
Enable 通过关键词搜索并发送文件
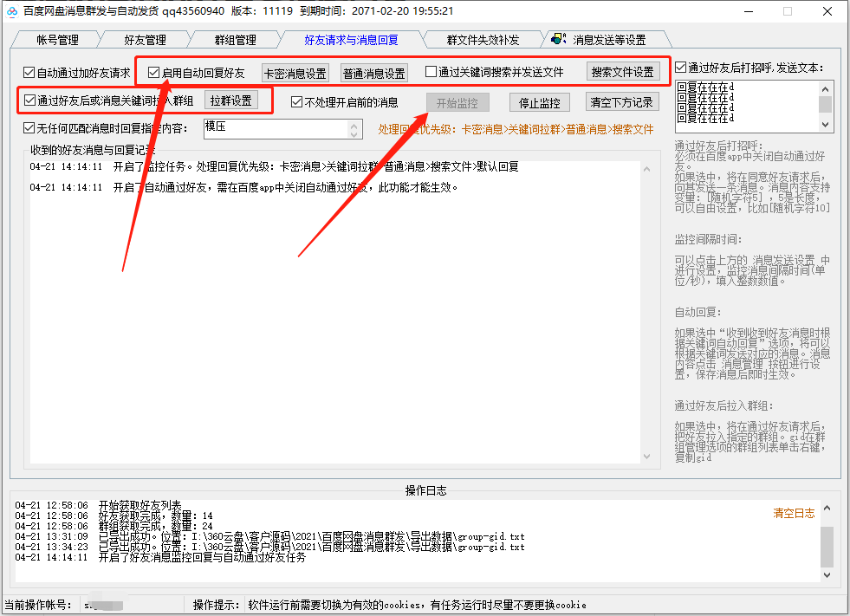(x=430, y=71)
